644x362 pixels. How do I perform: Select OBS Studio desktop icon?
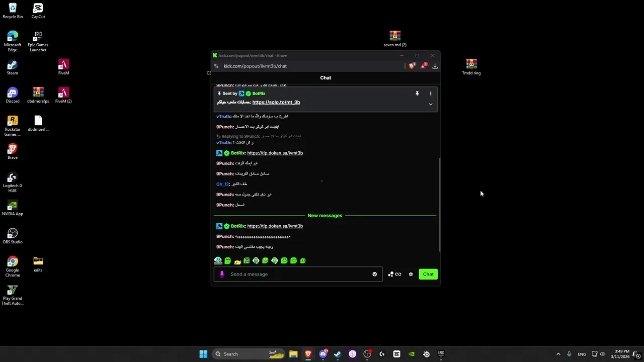coord(13,236)
